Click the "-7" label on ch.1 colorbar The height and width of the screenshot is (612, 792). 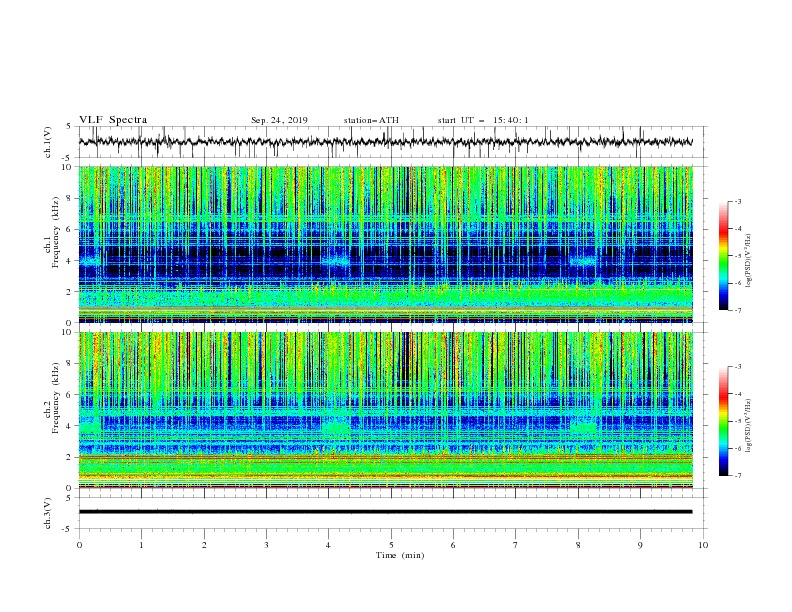pyautogui.click(x=738, y=310)
